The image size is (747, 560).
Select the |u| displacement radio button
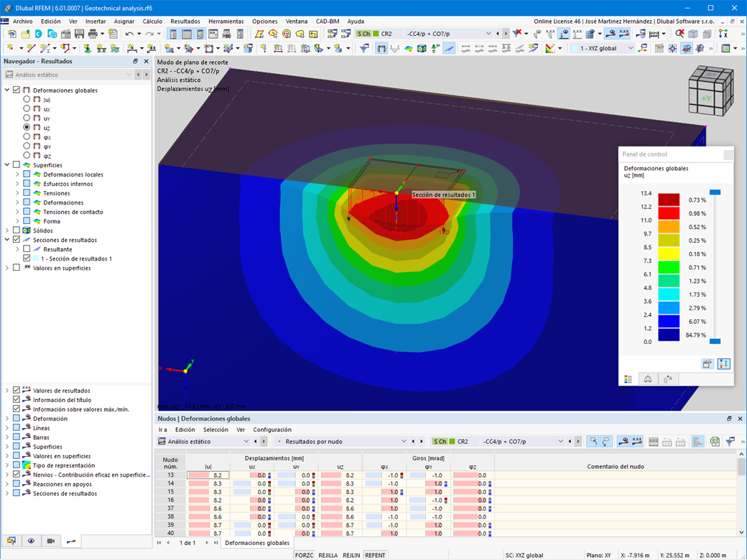pyautogui.click(x=27, y=99)
